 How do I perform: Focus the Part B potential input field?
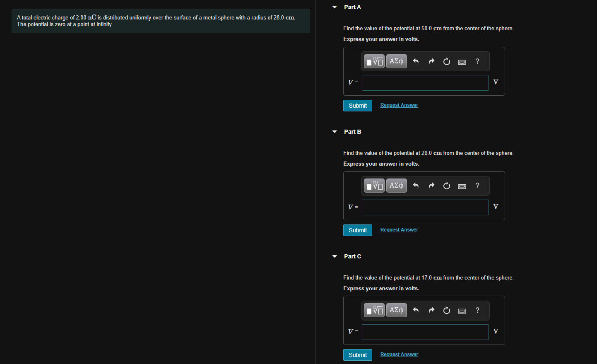(x=425, y=207)
